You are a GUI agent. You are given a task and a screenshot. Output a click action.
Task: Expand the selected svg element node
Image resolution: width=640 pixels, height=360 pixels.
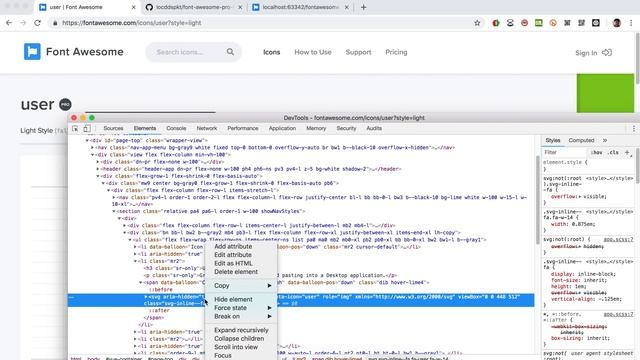point(146,297)
